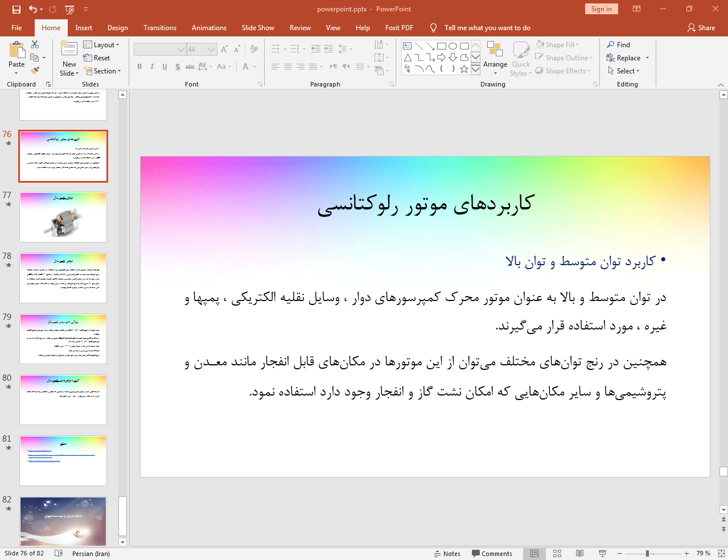Viewport: 728px width, 560px height.
Task: Click the Persian (Iran) language indicator
Action: click(x=91, y=553)
